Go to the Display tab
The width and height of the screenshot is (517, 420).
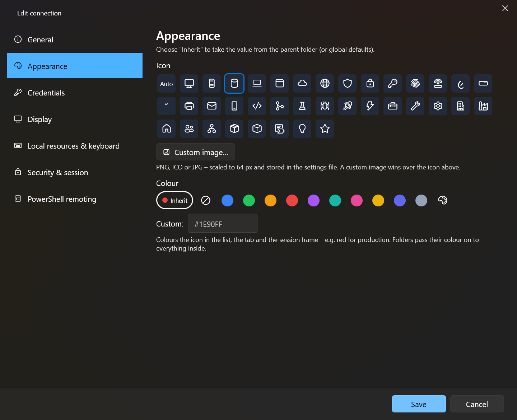click(75, 119)
